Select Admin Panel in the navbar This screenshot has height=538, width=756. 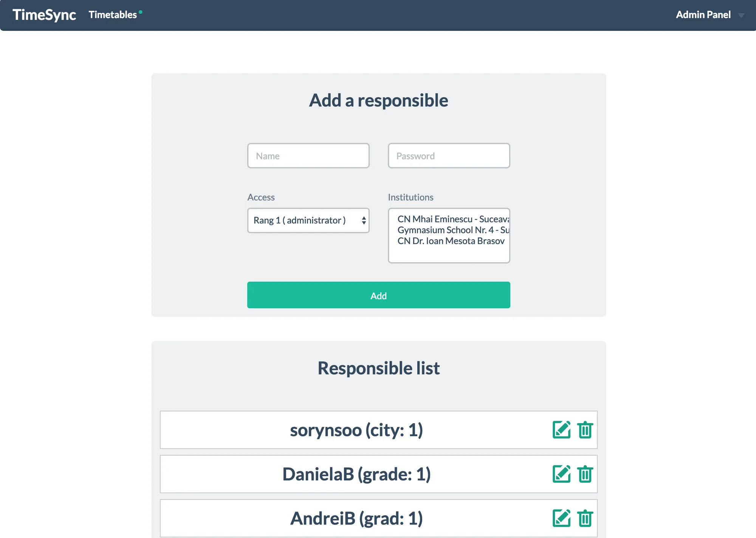tap(703, 15)
